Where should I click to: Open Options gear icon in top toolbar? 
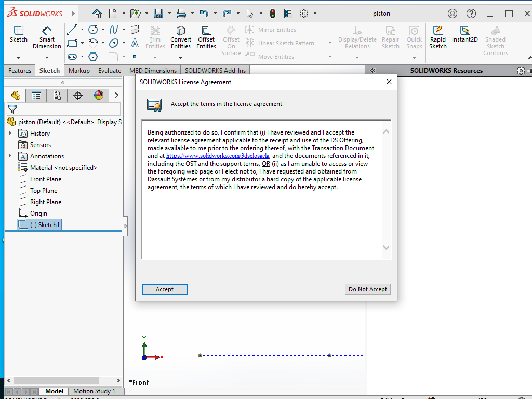click(x=304, y=14)
